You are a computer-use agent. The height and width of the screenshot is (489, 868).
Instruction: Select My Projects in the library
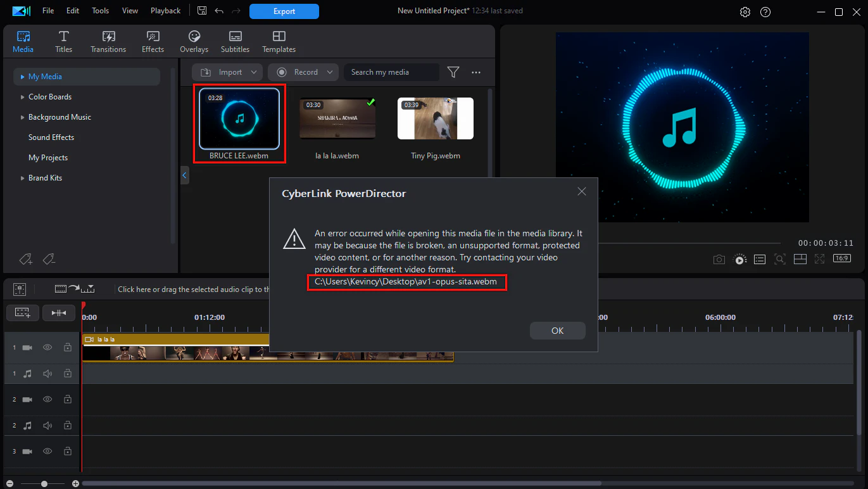(x=48, y=158)
